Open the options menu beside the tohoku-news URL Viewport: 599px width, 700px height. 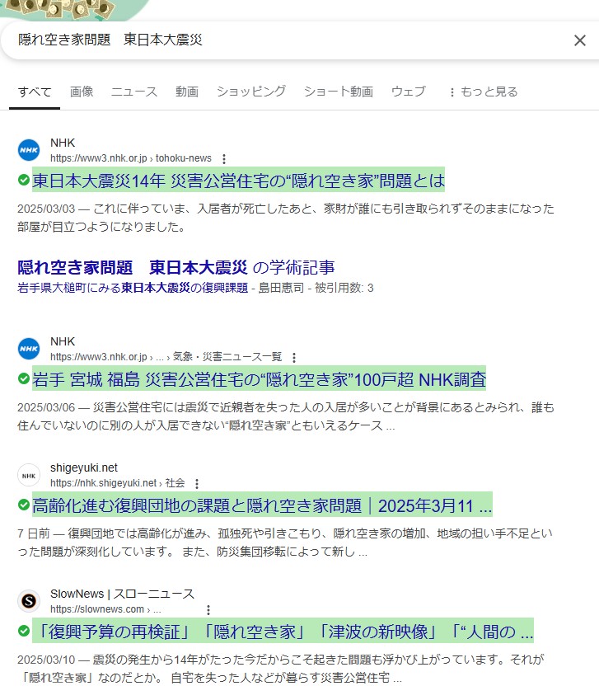(224, 158)
